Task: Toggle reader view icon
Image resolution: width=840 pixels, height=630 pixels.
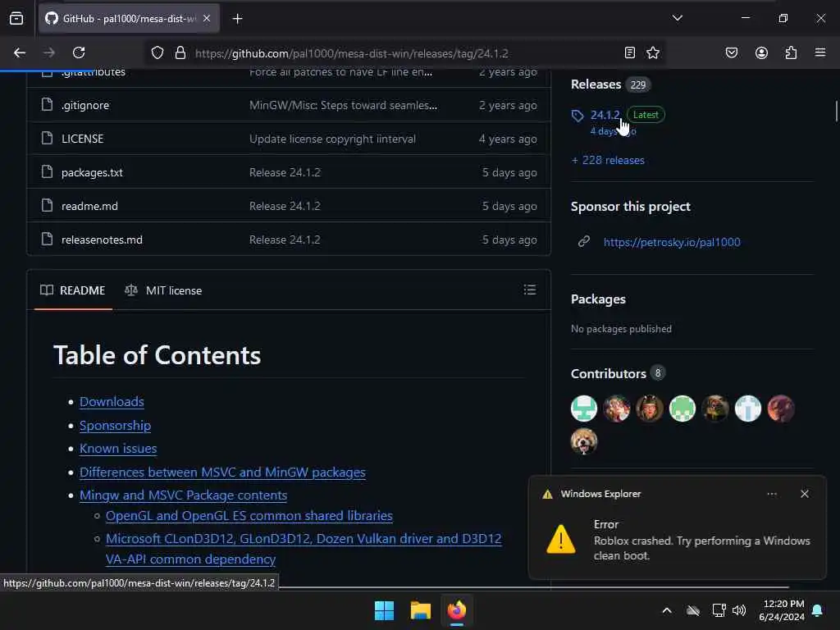Action: tap(630, 52)
